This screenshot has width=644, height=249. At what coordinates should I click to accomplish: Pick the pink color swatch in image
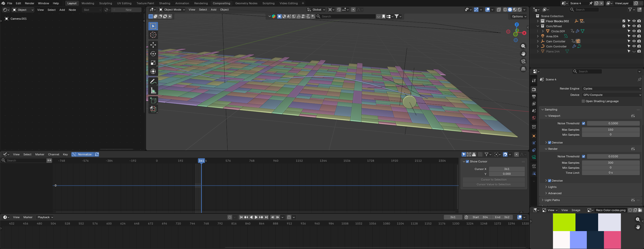click(x=612, y=240)
